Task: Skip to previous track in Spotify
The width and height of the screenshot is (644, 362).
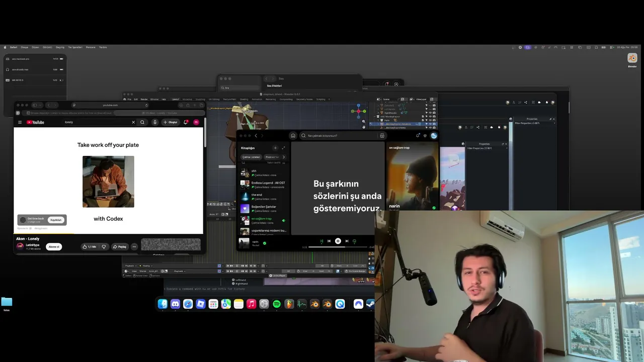Action: click(x=329, y=241)
